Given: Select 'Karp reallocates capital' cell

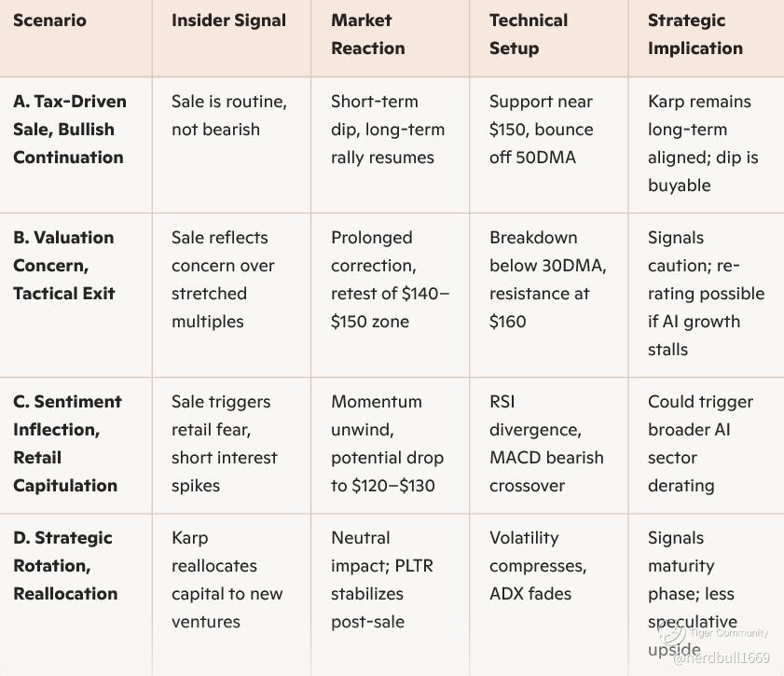Looking at the screenshot, I should (227, 580).
